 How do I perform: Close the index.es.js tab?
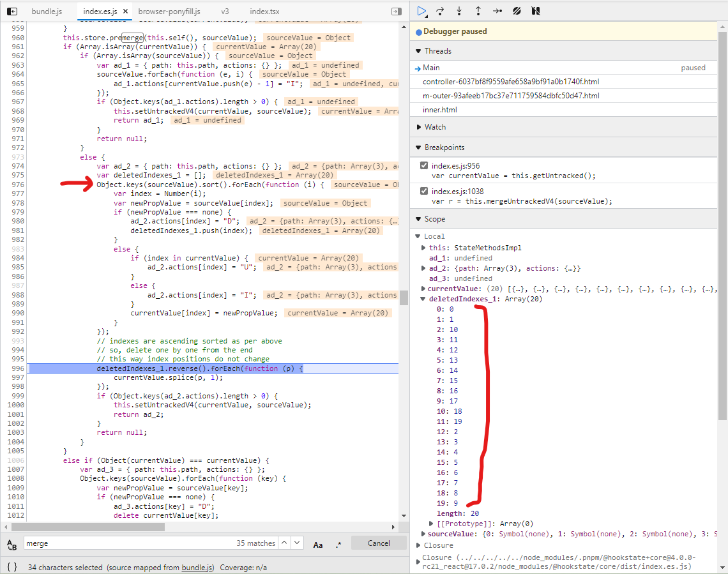125,11
